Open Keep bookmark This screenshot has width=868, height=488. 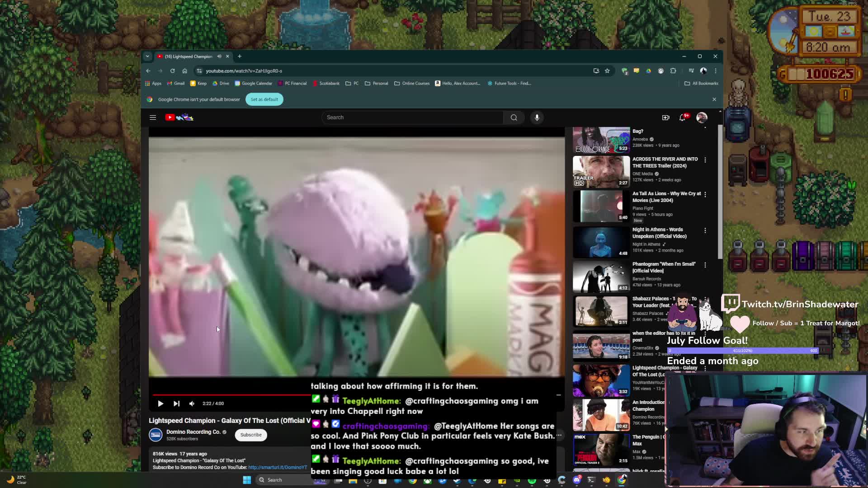coord(198,84)
